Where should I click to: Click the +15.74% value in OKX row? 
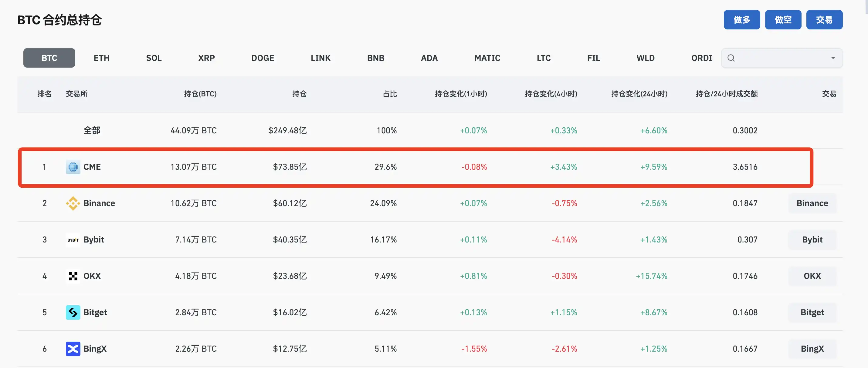tap(651, 276)
